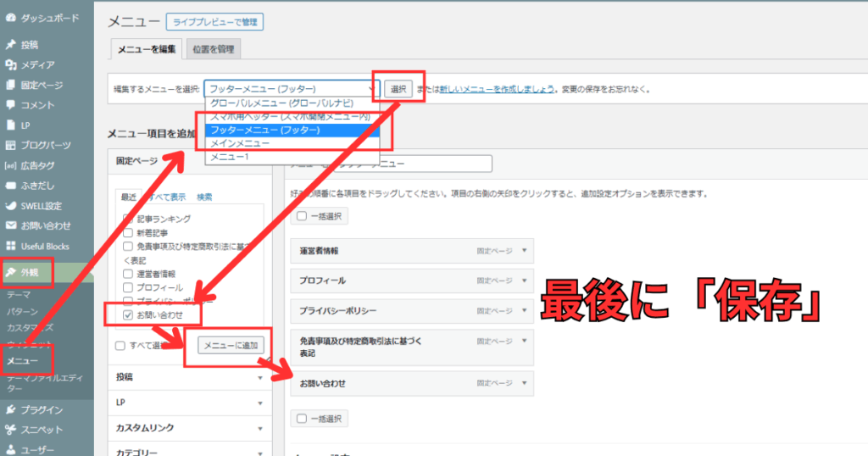Click the プラグイン plug icon
The height and width of the screenshot is (456, 868).
pos(10,409)
